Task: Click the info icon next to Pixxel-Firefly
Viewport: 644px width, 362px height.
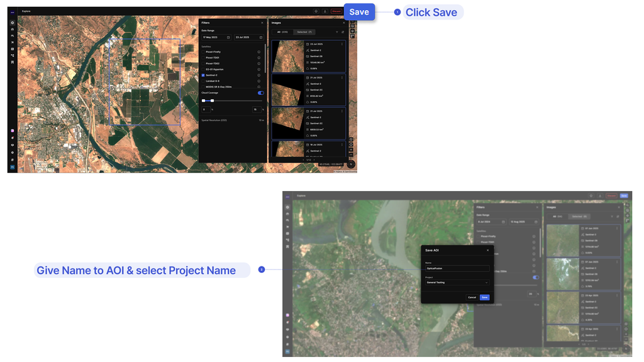Action: (x=258, y=52)
